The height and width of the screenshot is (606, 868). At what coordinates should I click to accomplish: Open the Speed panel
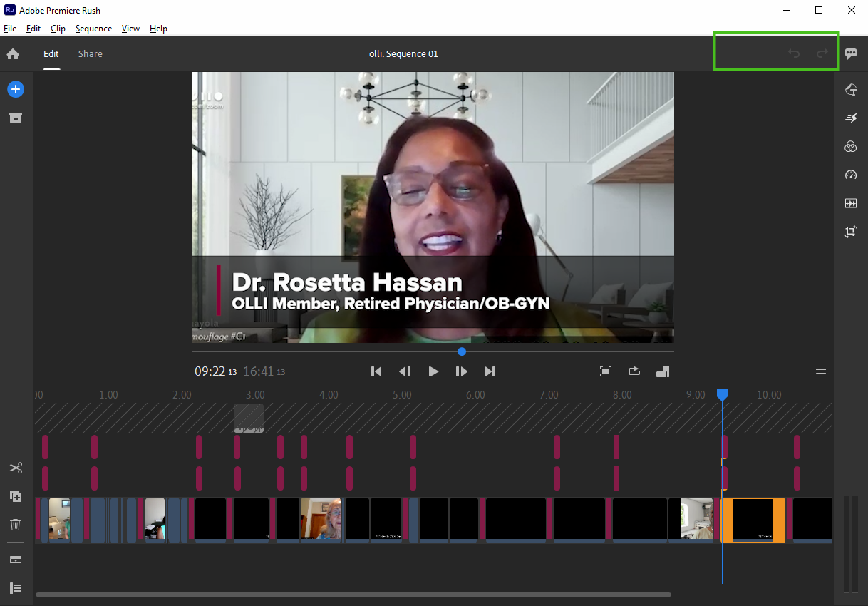pyautogui.click(x=850, y=175)
